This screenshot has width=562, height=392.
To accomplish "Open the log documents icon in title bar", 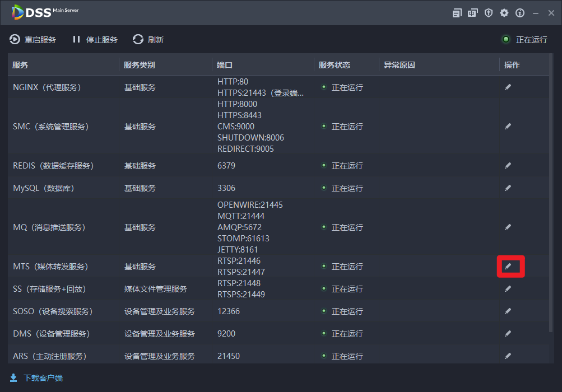I will point(457,13).
